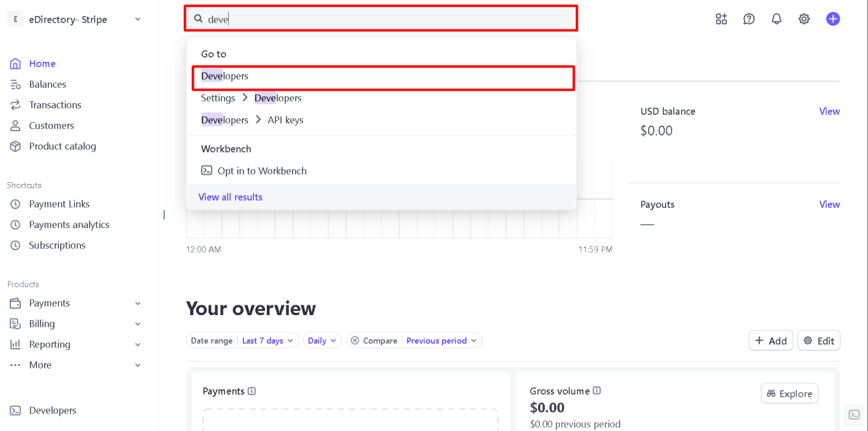The image size is (868, 431).
Task: Remove Compare filter via its x icon
Action: (355, 340)
